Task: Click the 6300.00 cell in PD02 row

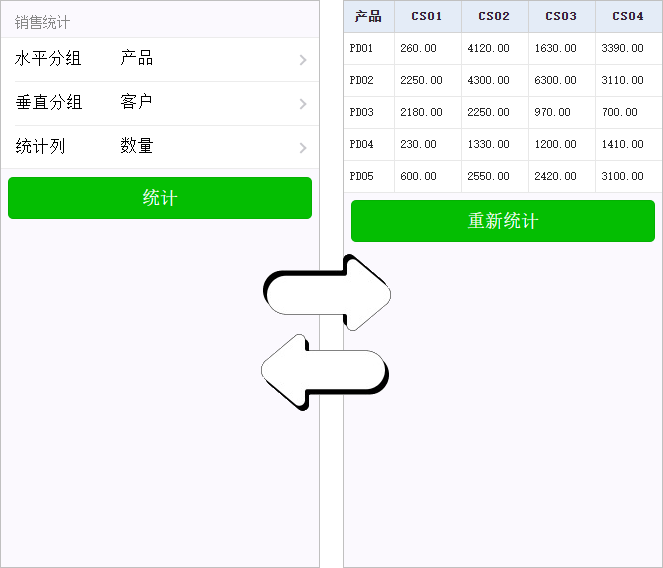Action: 555,80
